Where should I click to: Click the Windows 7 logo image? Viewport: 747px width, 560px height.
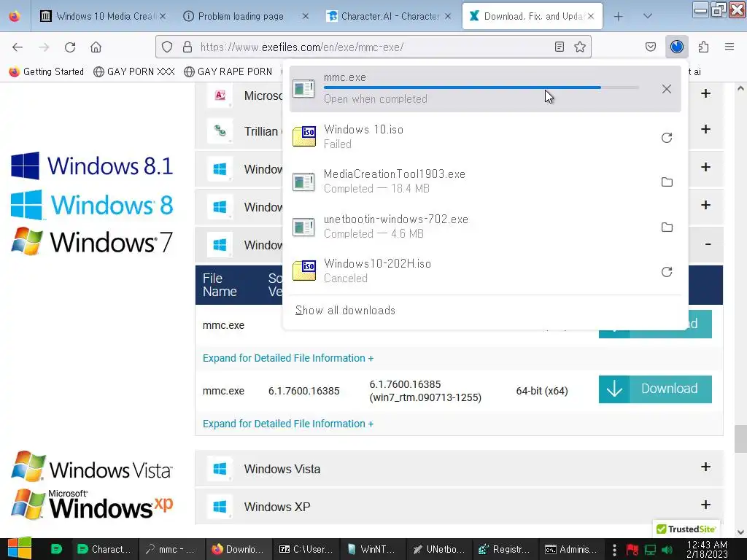(x=91, y=241)
